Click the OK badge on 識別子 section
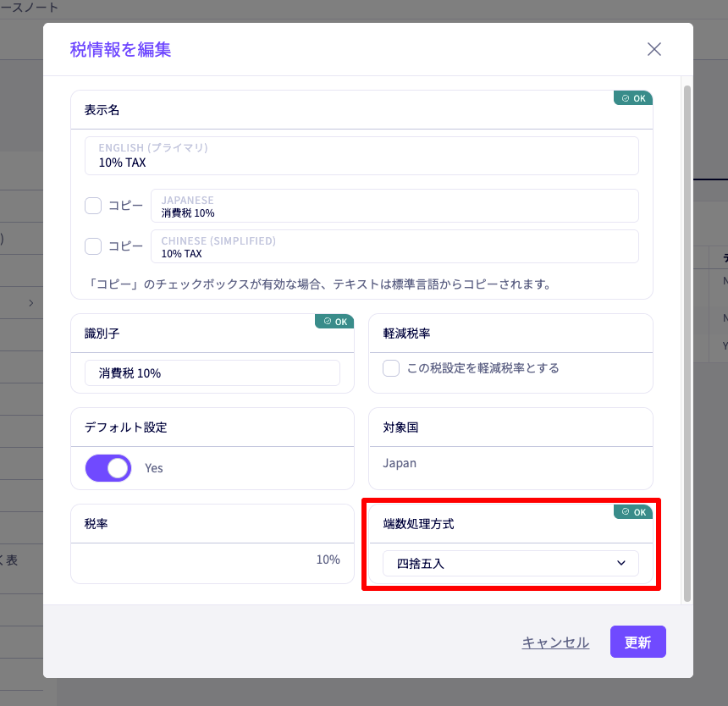Screen dimensions: 728x706 pos(334,322)
